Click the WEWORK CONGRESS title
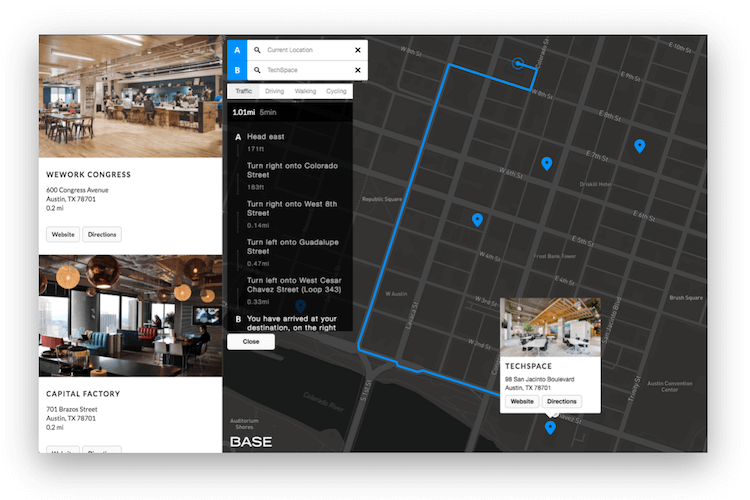 [x=88, y=175]
